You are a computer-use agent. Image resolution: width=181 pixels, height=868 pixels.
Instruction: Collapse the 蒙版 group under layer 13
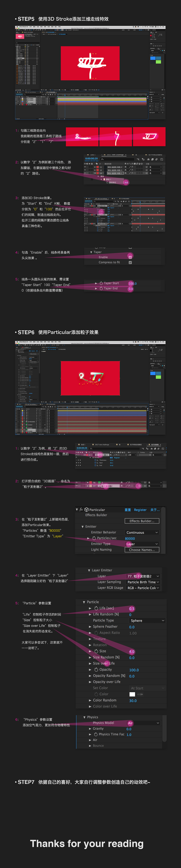[x=98, y=177]
